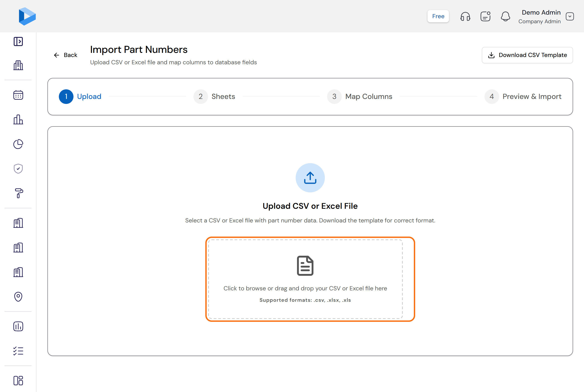Select the Upload step
The width and height of the screenshot is (584, 392).
click(x=80, y=96)
